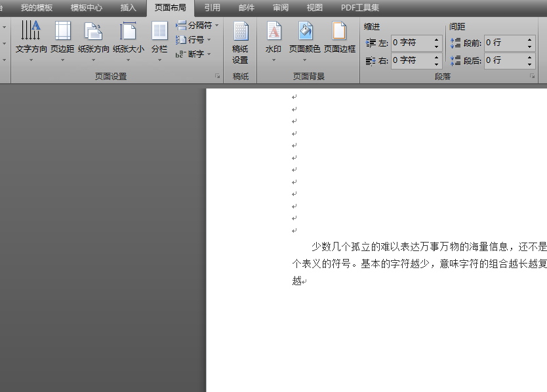Open the 页面边框 page borders tool
This screenshot has height=392, width=547.
(x=340, y=37)
